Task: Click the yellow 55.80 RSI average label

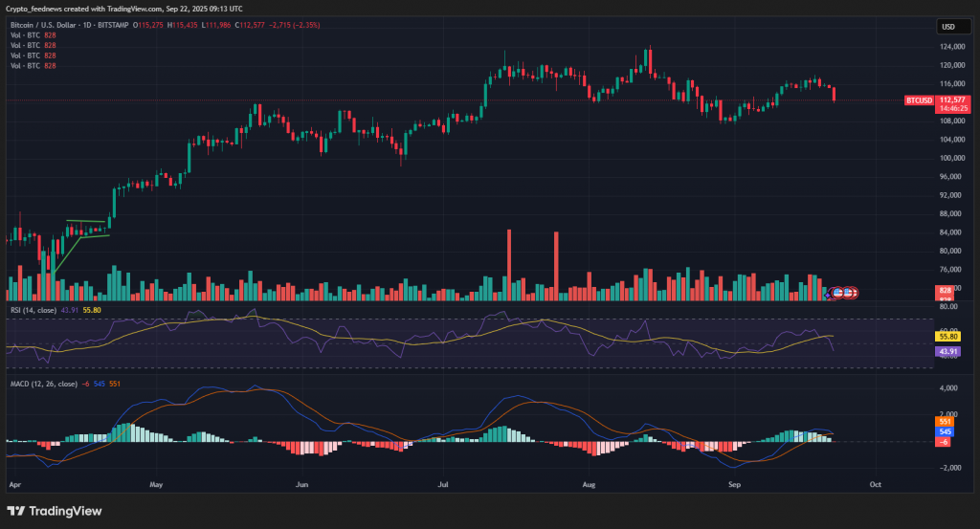Action: (x=950, y=337)
